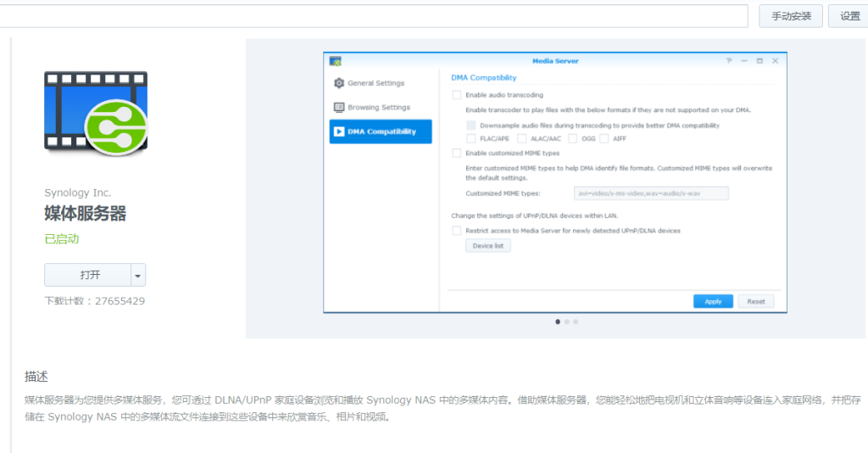Click the Browsing Settings list icon
The height and width of the screenshot is (453, 868).
[x=339, y=108]
